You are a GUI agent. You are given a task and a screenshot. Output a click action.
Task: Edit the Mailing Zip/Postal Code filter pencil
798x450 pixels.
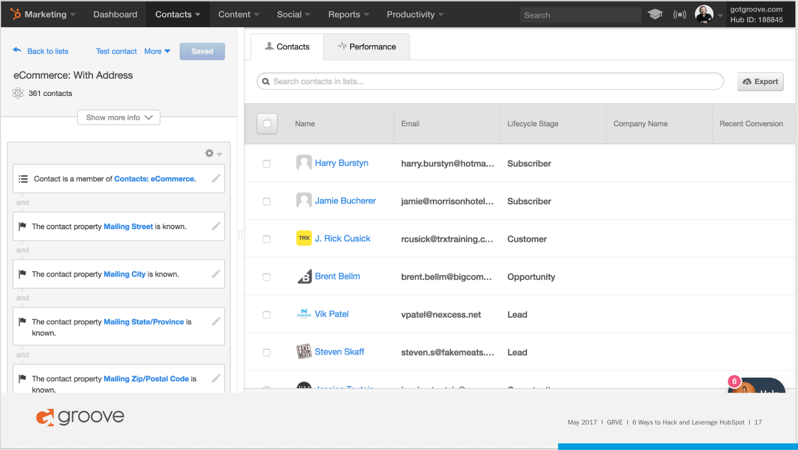[216, 378]
